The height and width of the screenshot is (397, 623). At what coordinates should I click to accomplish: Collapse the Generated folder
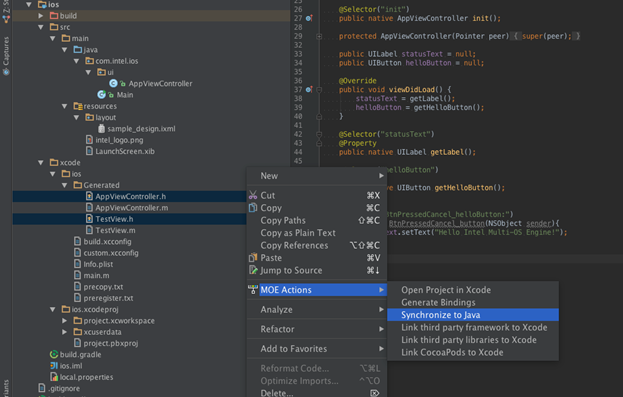64,185
